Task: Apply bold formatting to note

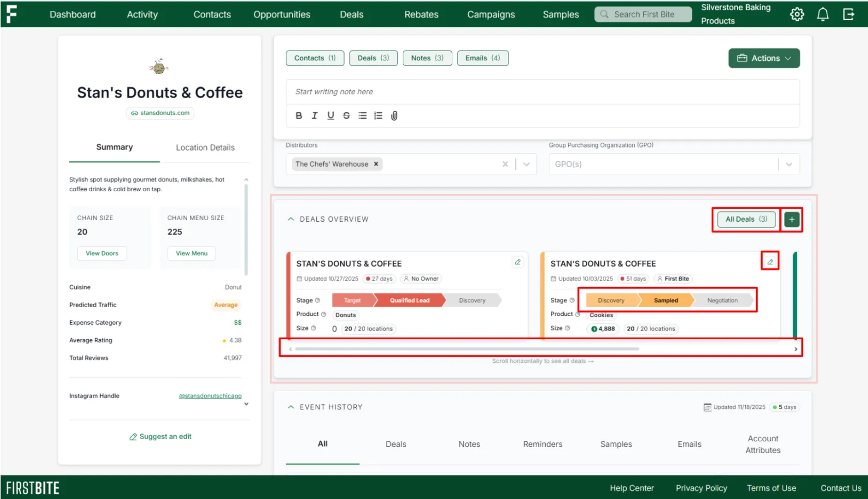Action: pos(299,115)
